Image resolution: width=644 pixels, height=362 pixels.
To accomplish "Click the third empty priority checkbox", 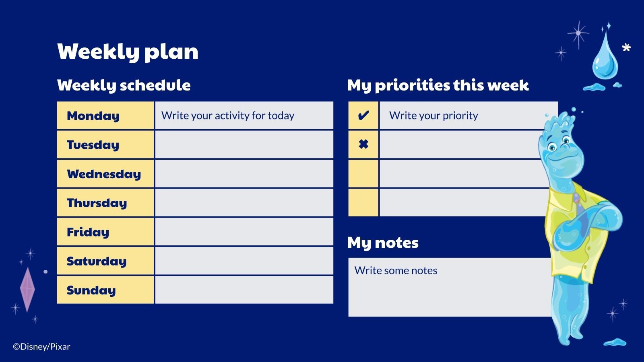I will (363, 174).
